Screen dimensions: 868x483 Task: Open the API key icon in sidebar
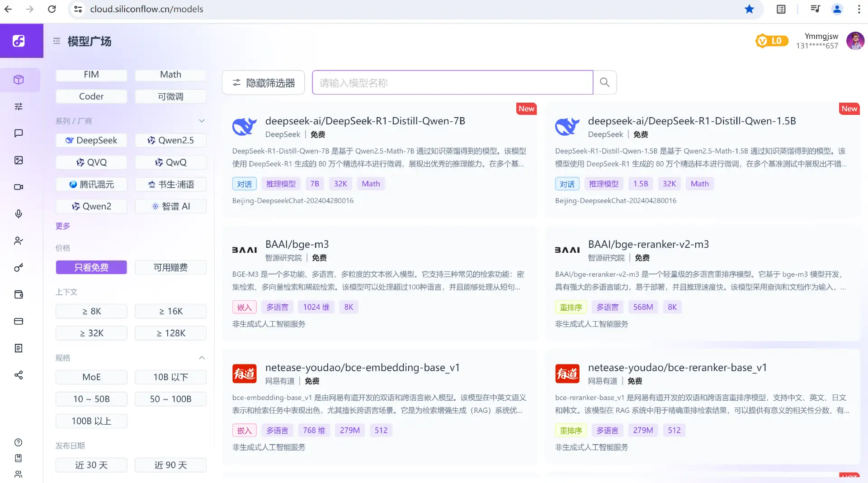point(19,268)
